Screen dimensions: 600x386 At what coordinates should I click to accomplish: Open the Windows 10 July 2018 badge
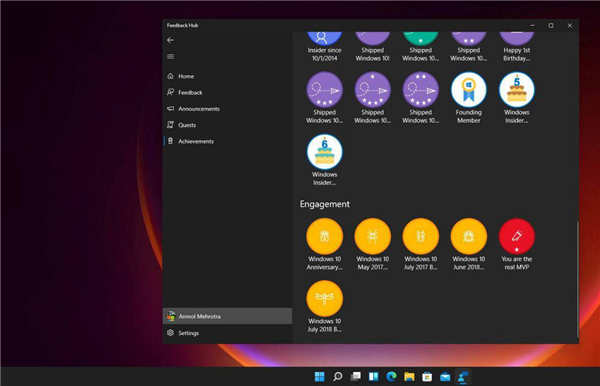pos(324,307)
